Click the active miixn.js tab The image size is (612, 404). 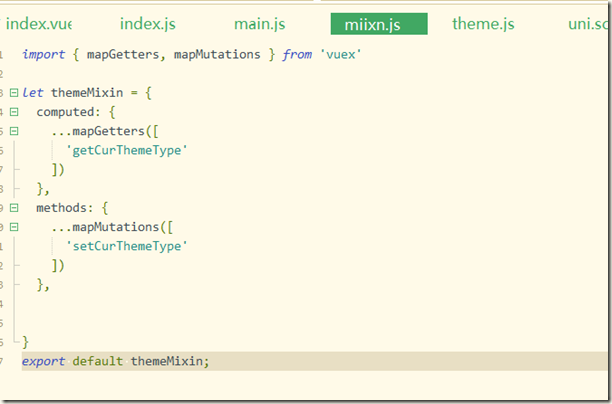(x=379, y=24)
